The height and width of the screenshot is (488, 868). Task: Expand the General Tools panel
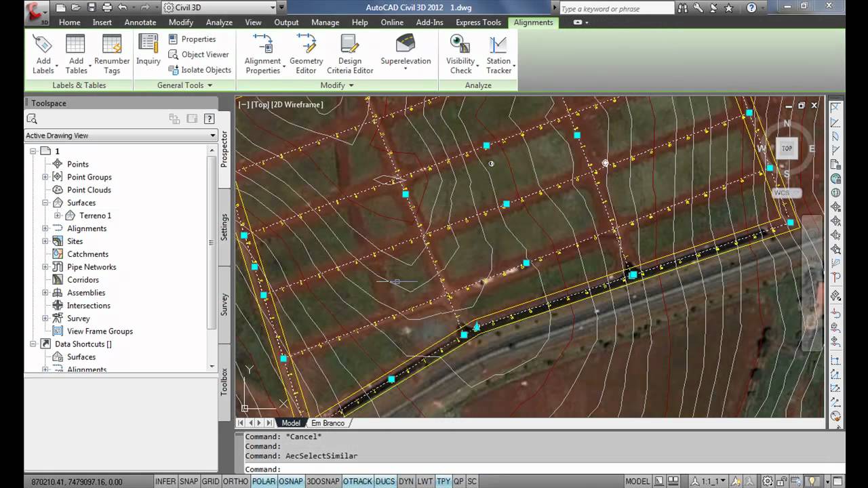[184, 85]
